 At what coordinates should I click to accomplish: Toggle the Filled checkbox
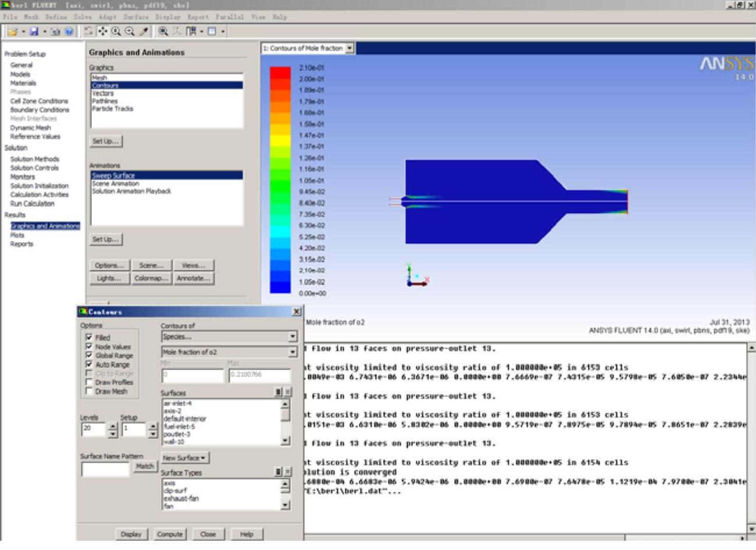coord(89,338)
